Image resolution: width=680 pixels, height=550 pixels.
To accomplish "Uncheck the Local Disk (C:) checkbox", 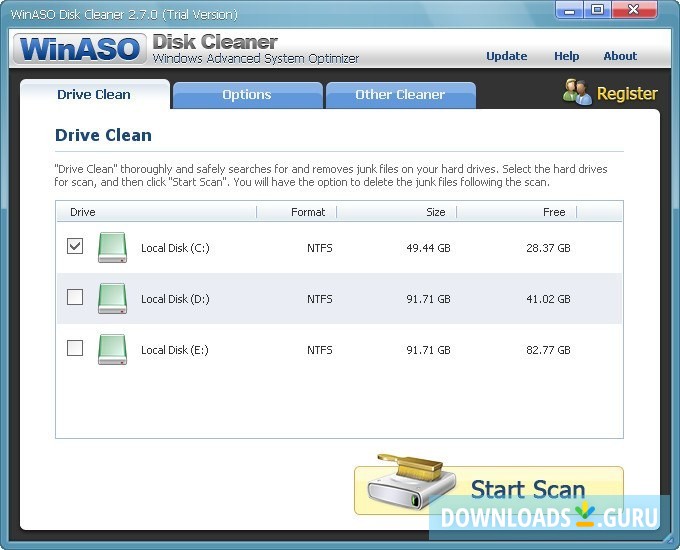I will (x=75, y=246).
